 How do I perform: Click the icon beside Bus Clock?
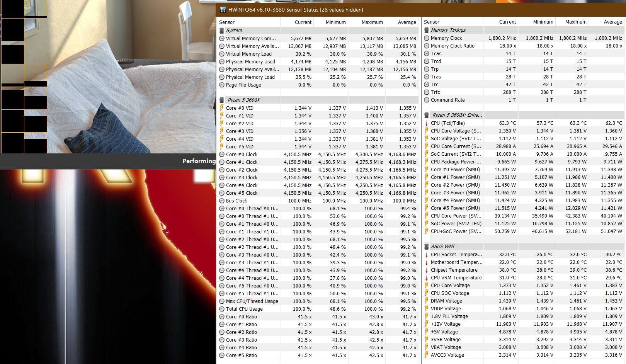click(222, 201)
